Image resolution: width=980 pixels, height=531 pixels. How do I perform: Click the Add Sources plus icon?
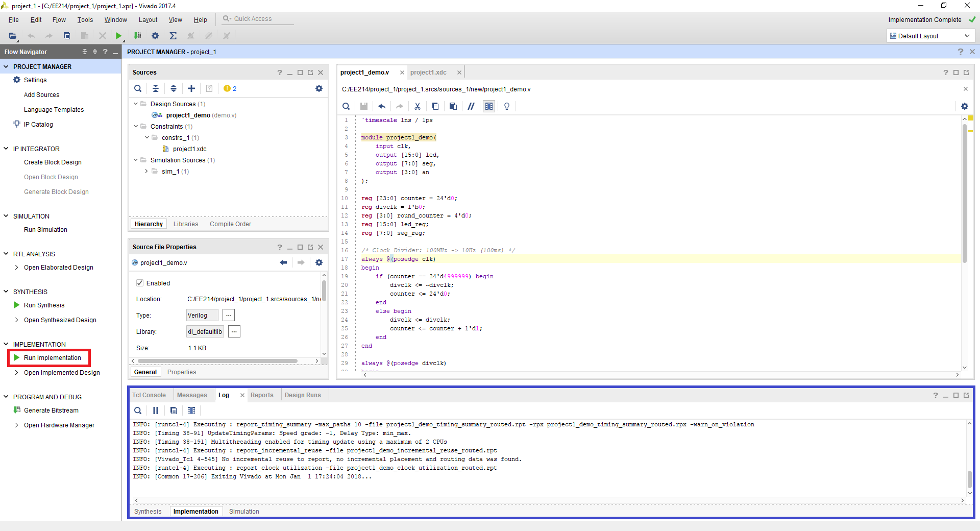tap(191, 88)
